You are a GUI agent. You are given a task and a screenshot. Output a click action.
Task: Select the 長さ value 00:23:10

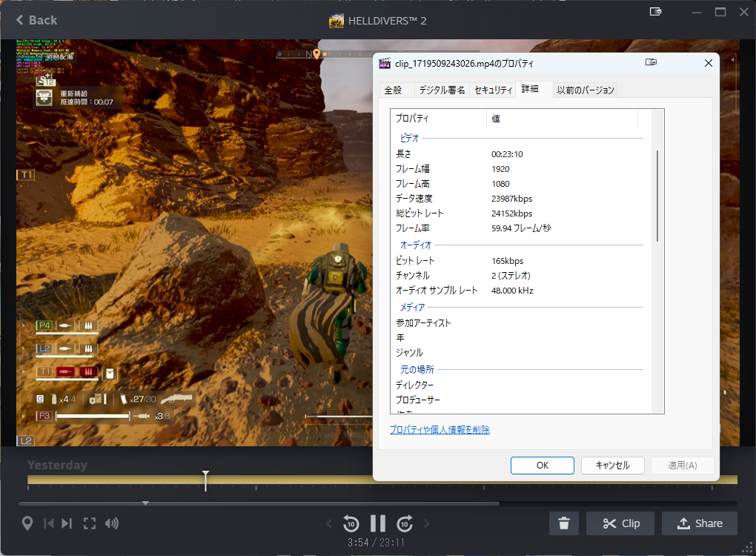[x=507, y=154]
